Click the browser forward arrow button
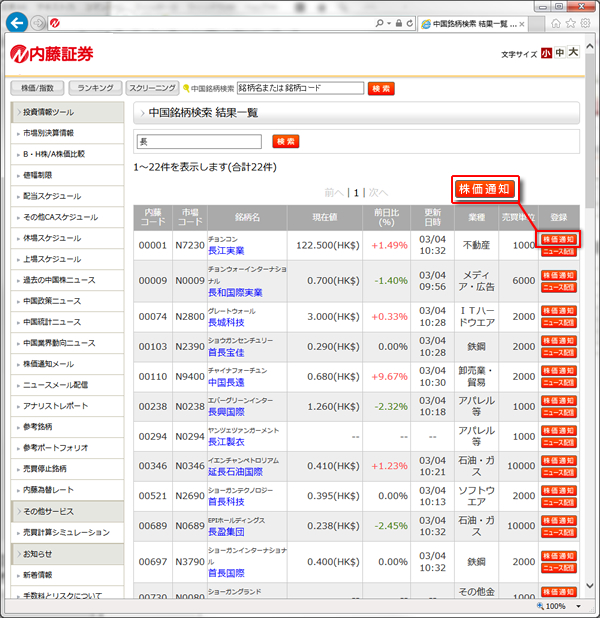This screenshot has height=618, width=600. pyautogui.click(x=37, y=22)
